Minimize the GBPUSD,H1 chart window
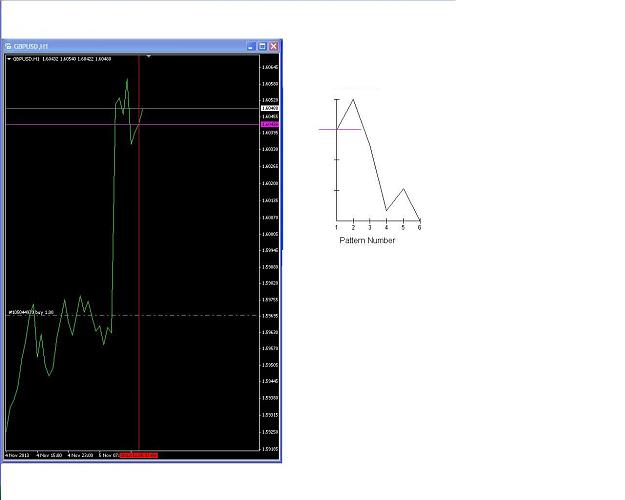This screenshot has height=500, width=625. point(251,47)
